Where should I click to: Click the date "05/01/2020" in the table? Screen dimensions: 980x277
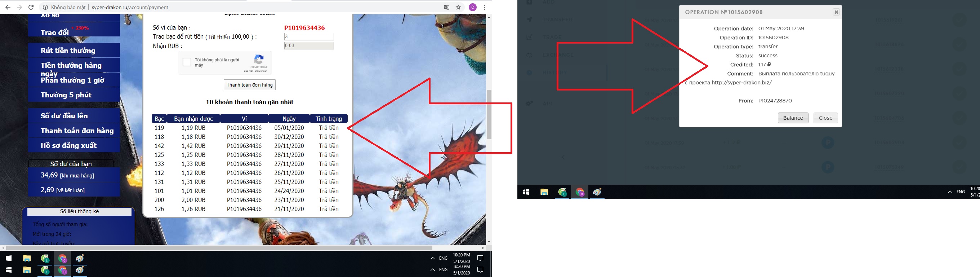point(289,128)
